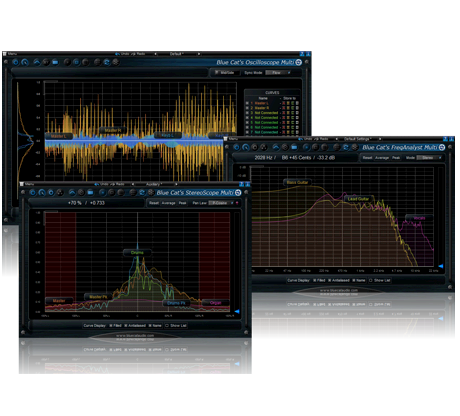460x416 pixels.
Task: Click the red X store button for Master L
Action: pos(284,103)
